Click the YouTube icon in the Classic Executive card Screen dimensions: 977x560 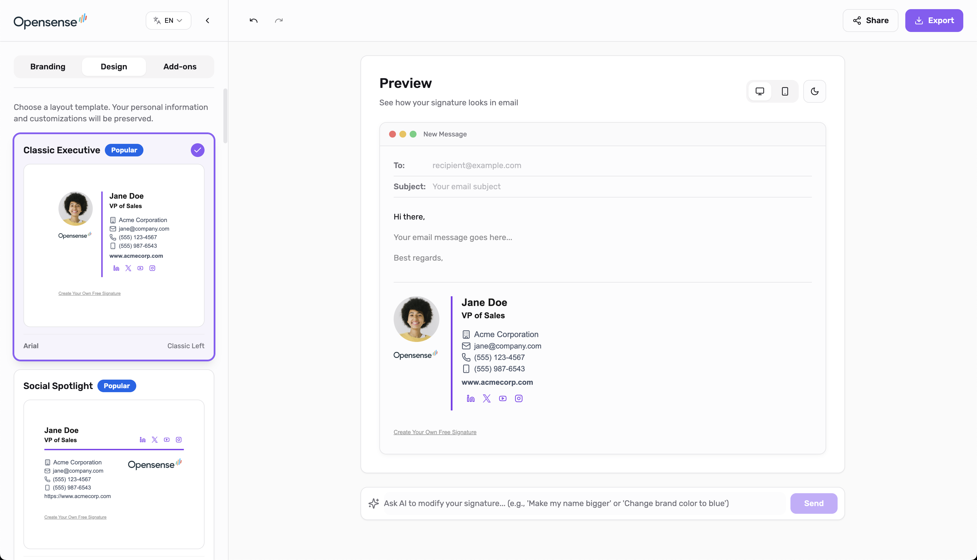(140, 268)
